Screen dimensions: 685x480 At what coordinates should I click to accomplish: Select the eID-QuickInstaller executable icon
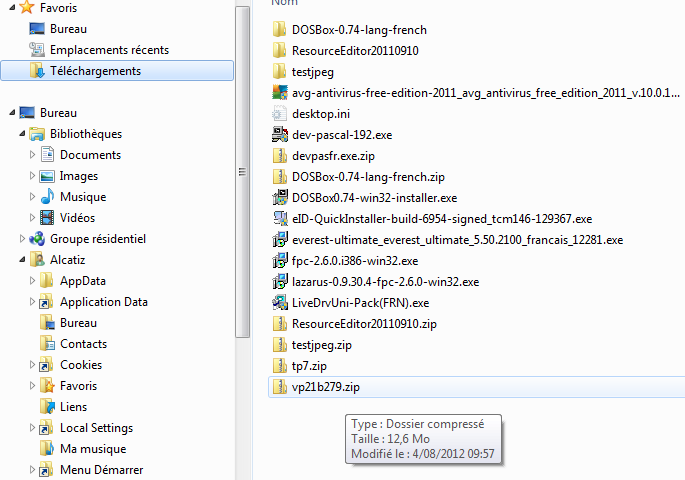click(x=280, y=219)
